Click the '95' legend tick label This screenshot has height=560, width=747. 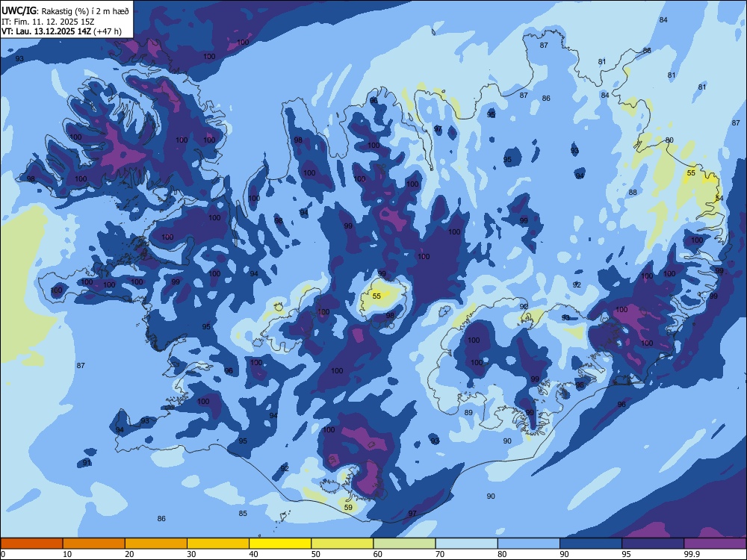[626, 554]
